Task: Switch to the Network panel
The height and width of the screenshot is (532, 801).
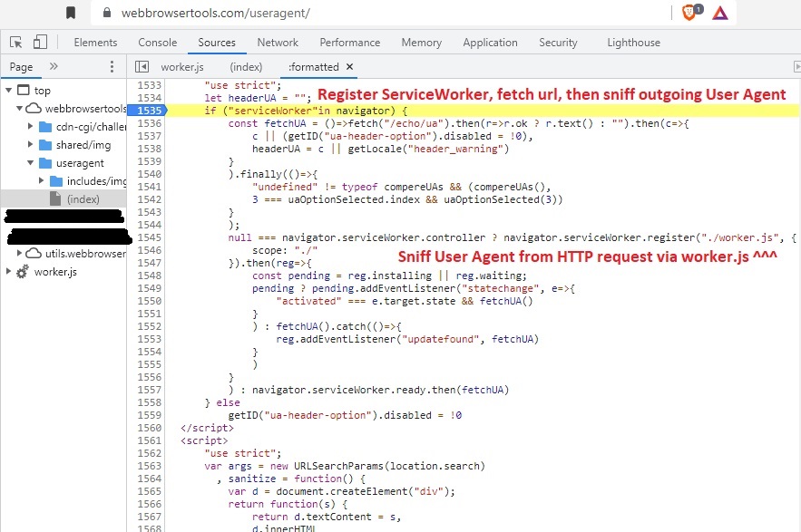Action: [278, 42]
